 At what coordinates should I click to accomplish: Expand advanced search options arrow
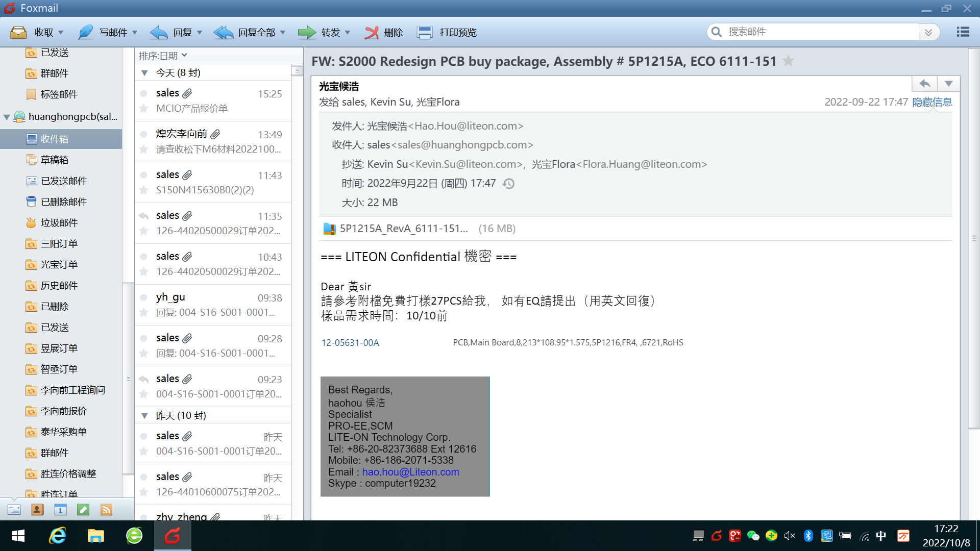click(x=928, y=32)
